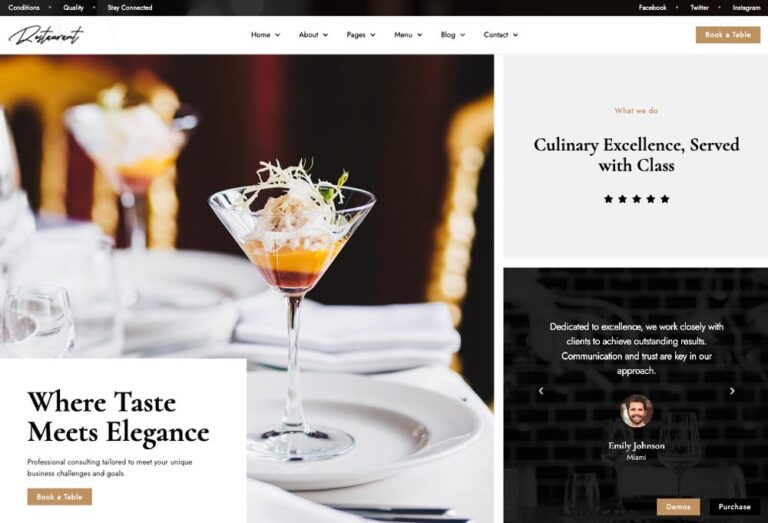Open the About dropdown menu
The width and height of the screenshot is (768, 523).
pyautogui.click(x=313, y=35)
